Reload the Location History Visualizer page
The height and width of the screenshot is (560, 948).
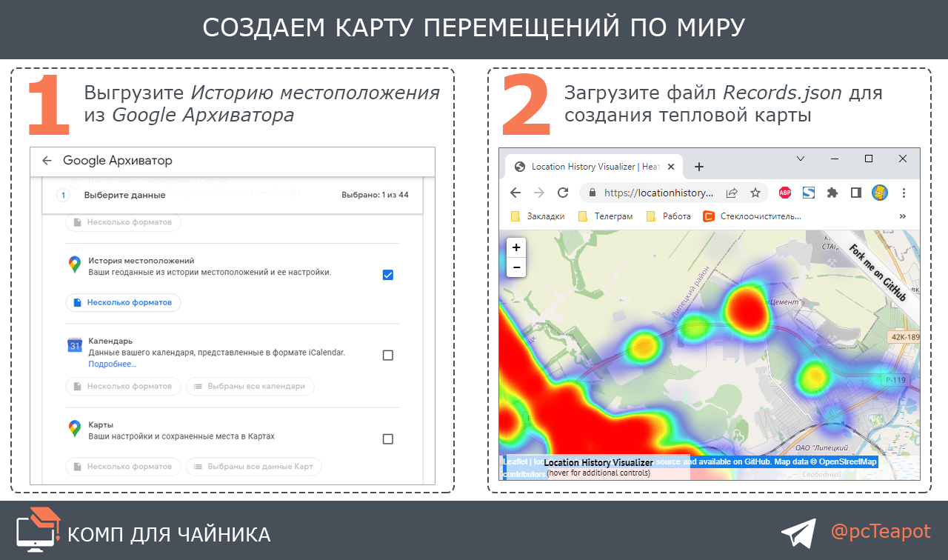pos(563,193)
